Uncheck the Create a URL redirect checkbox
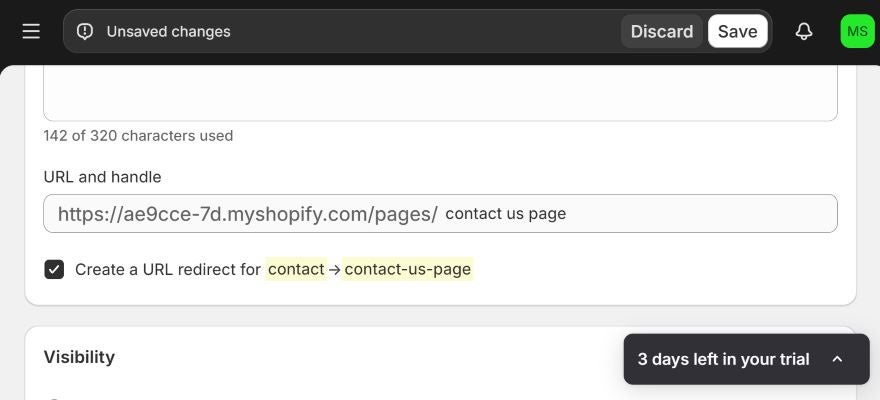This screenshot has height=400, width=880. coord(54,269)
